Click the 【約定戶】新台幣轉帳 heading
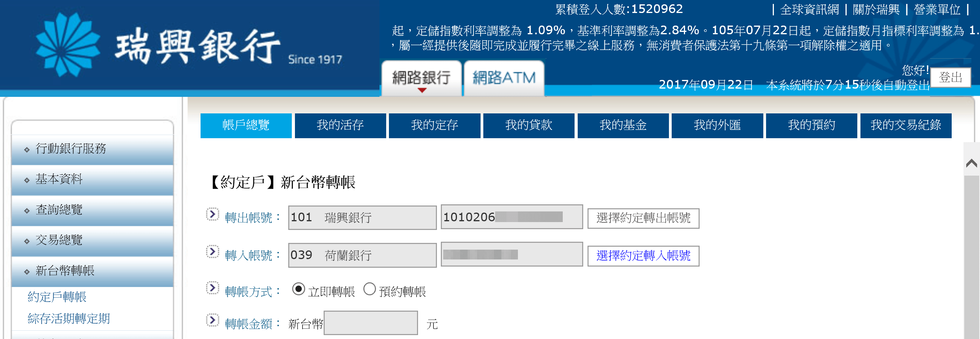Image resolution: width=980 pixels, height=339 pixels. tap(282, 182)
